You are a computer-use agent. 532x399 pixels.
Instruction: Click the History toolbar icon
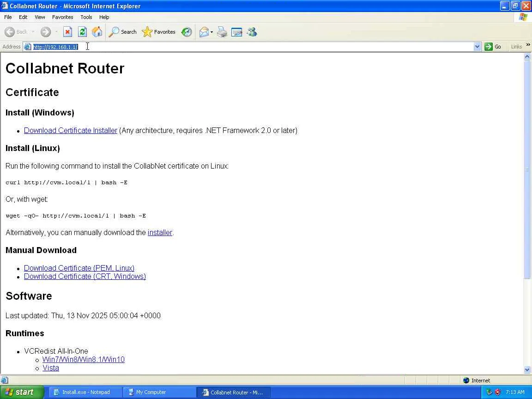186,32
